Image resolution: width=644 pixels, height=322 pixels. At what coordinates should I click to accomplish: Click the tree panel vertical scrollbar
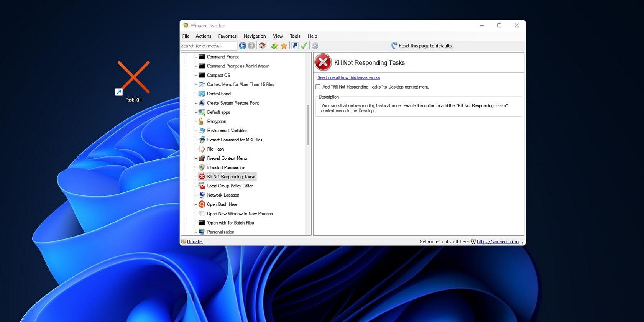coord(308,125)
